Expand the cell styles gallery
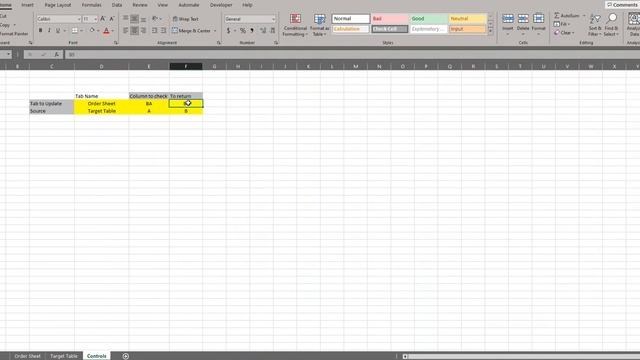Screen dimensions: 640x360 click(491, 31)
